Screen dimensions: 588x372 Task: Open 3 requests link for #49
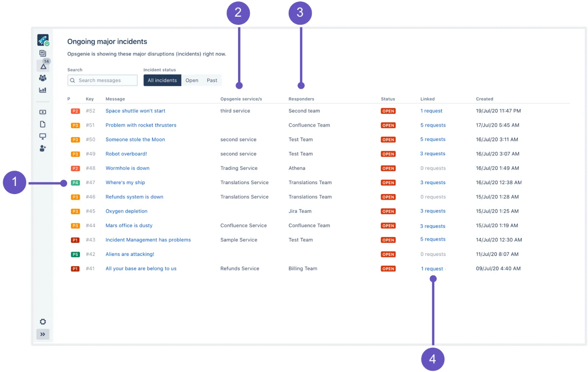tap(433, 154)
